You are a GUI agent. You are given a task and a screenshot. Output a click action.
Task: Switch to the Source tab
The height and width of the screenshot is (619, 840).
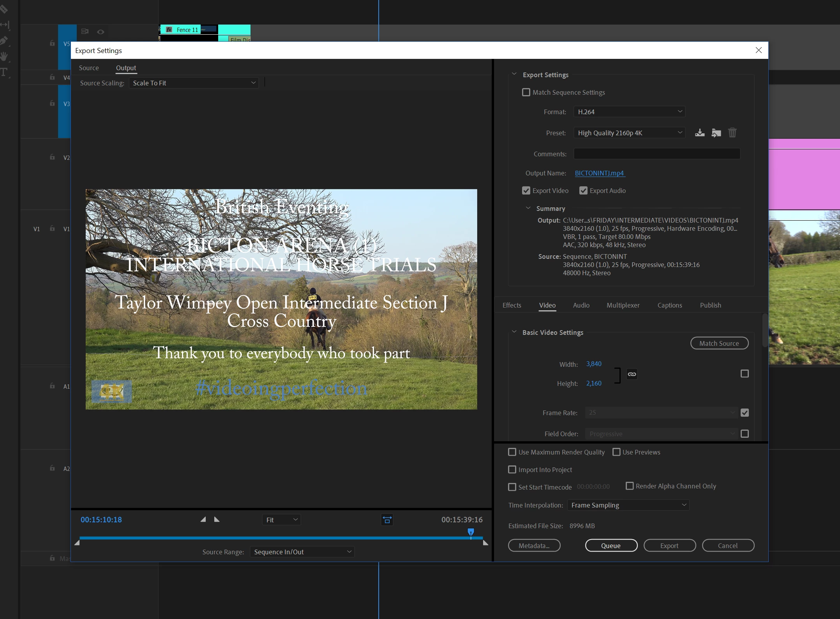89,68
